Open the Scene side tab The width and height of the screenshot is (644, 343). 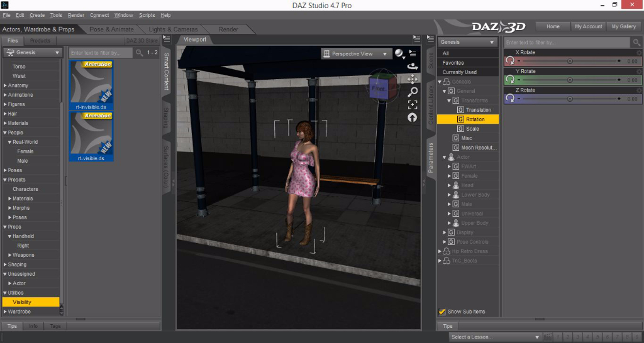430,60
